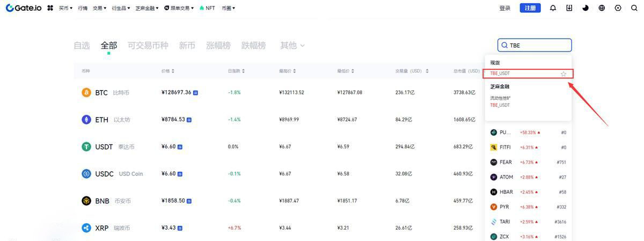This screenshot has height=241, width=644.
Task: Open the ETH 以太坊 row
Action: click(x=279, y=119)
